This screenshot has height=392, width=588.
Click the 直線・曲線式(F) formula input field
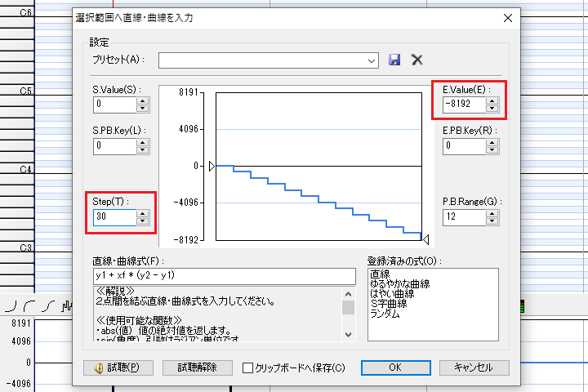pyautogui.click(x=224, y=276)
